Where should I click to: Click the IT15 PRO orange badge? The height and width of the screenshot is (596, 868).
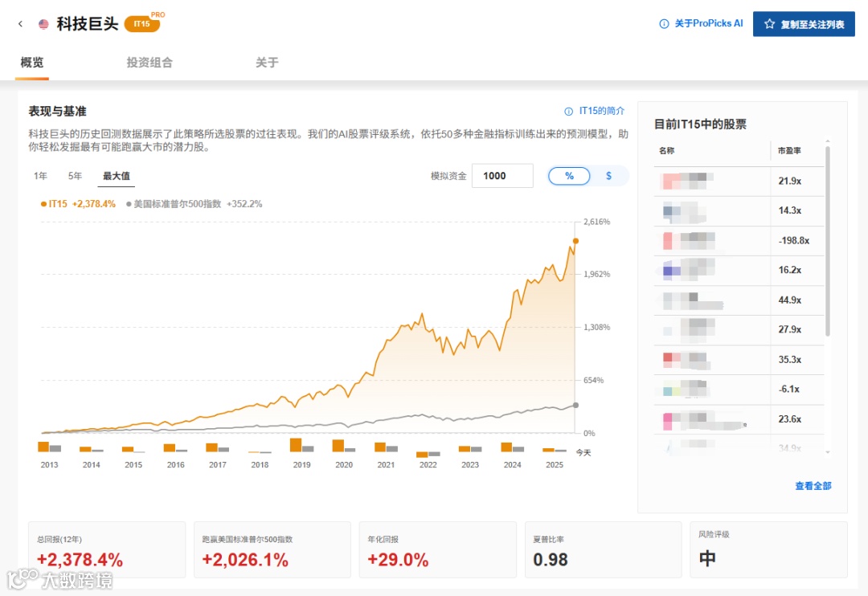[x=143, y=23]
